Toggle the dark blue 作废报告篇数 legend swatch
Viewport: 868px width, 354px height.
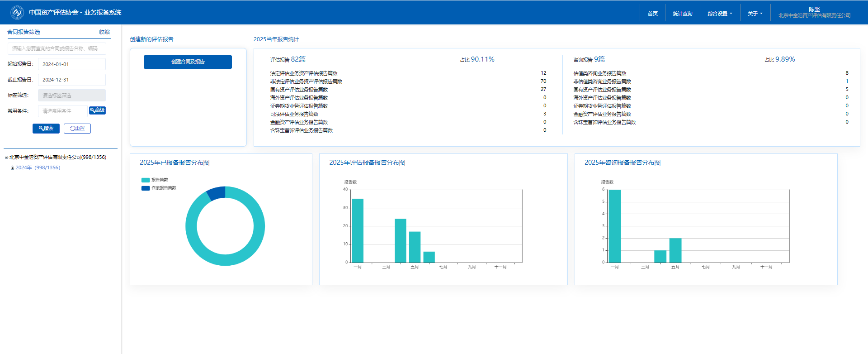146,188
